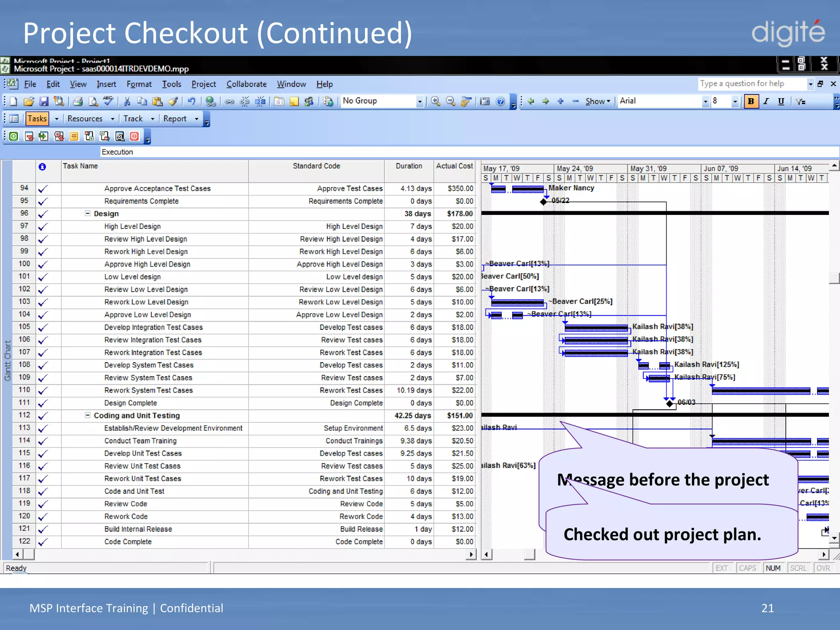
Task: Open a file with the Open folder icon
Action: 29,101
